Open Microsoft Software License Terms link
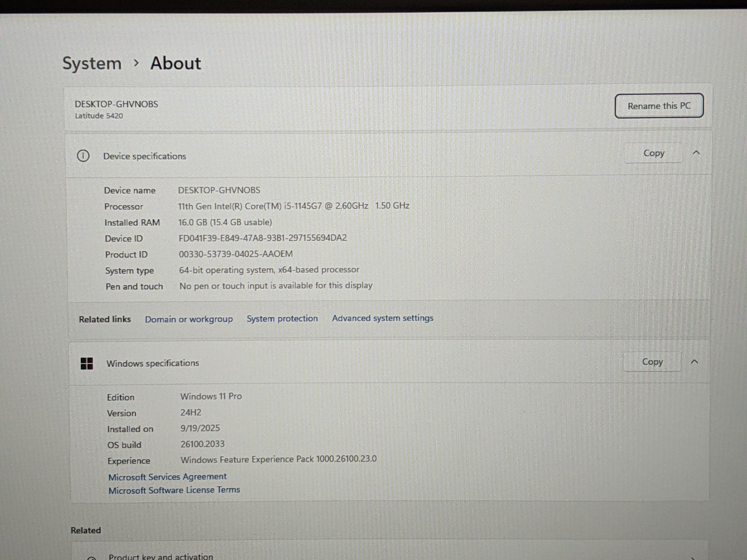 [x=174, y=490]
